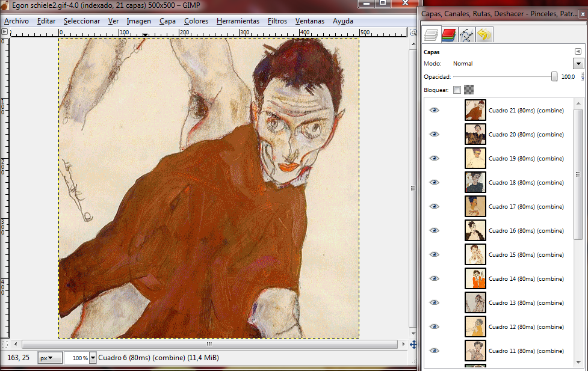Click layer name "Cuadro 17 (80ms) (combine)"
Image resolution: width=588 pixels, height=371 pixels.
pyautogui.click(x=526, y=206)
